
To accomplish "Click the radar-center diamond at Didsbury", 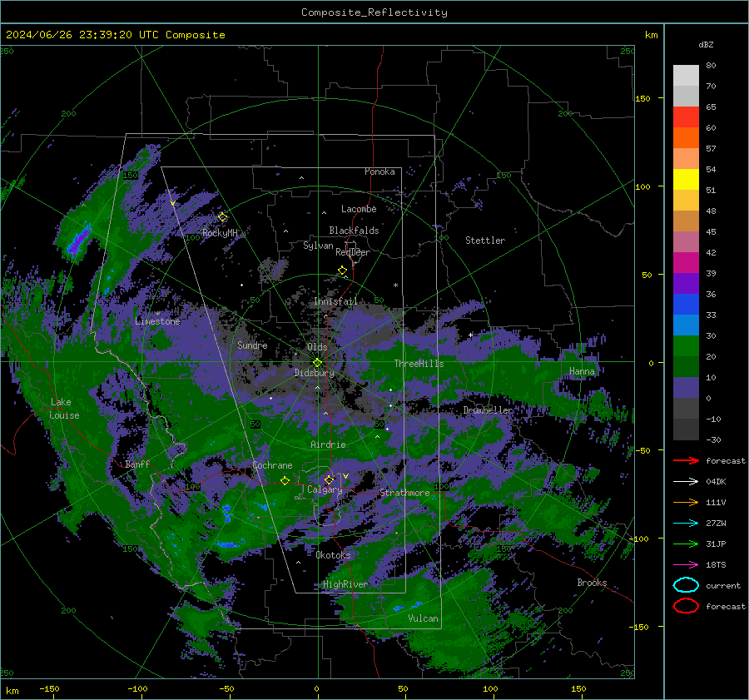I will [x=318, y=363].
